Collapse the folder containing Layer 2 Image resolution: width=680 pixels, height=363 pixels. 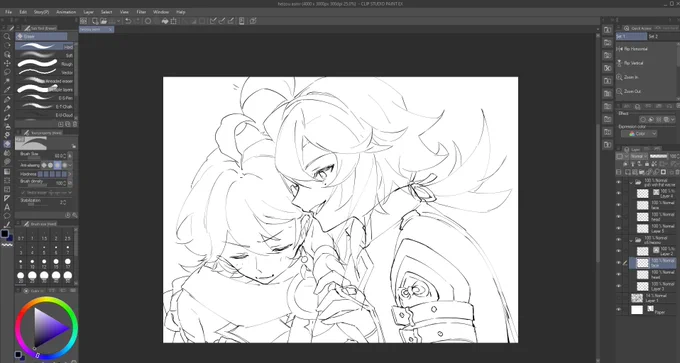[x=631, y=240]
